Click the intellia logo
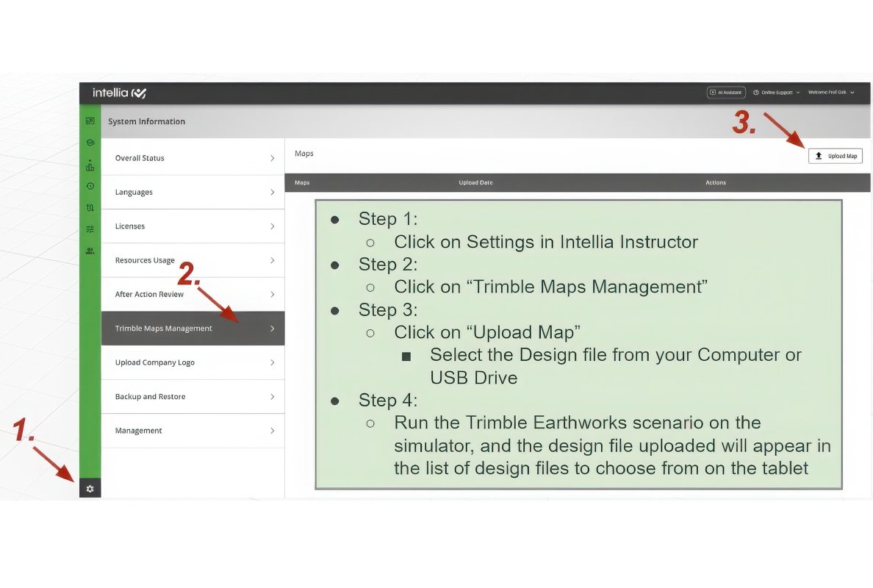 (x=119, y=93)
